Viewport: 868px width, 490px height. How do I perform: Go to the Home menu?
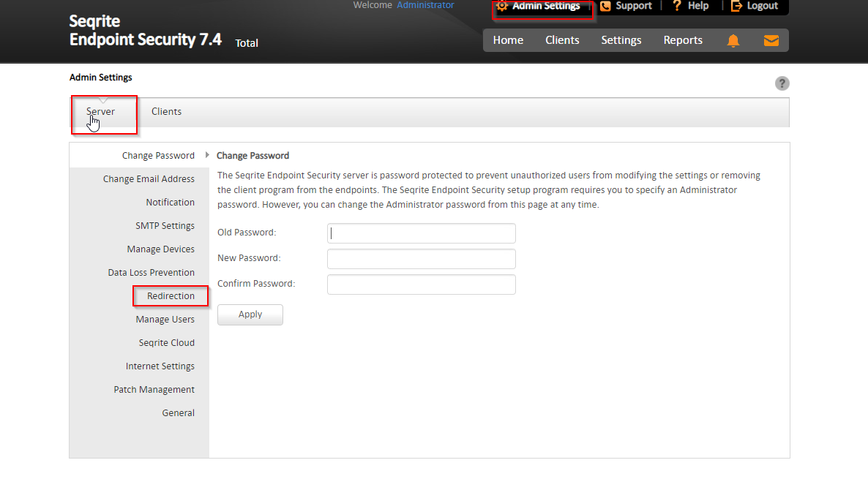click(x=508, y=40)
